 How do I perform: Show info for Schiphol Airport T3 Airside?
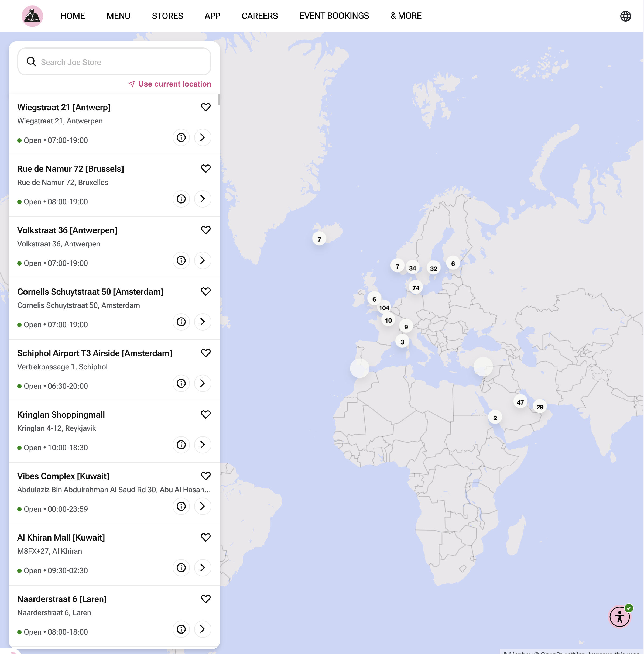coord(181,383)
